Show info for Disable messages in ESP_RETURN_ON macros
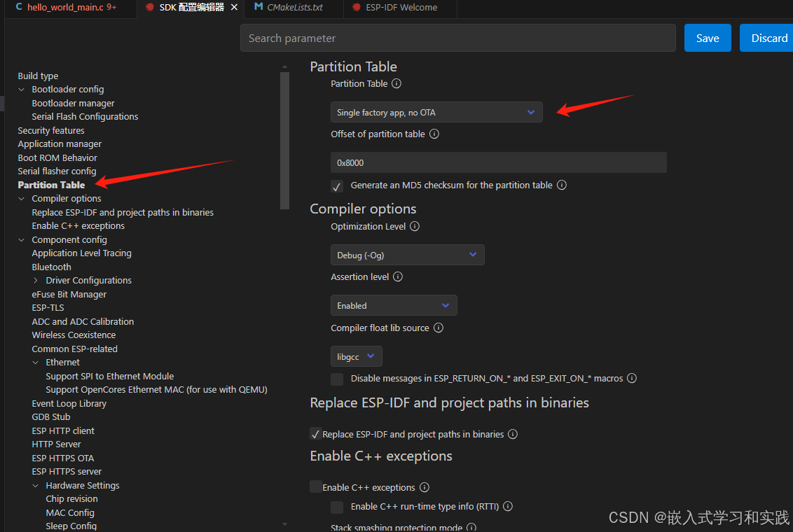Image resolution: width=793 pixels, height=532 pixels. tap(632, 378)
